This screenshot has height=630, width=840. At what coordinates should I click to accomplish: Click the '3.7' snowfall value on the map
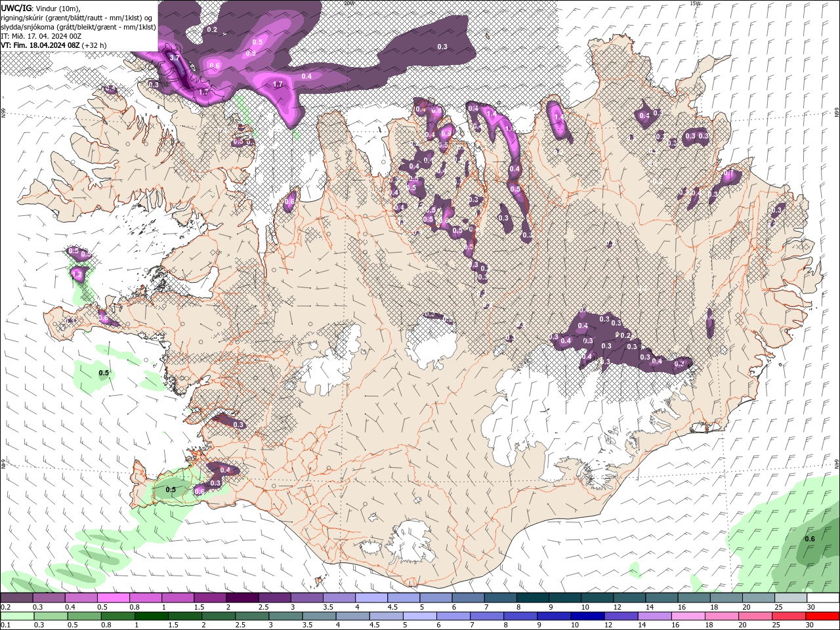pos(175,58)
